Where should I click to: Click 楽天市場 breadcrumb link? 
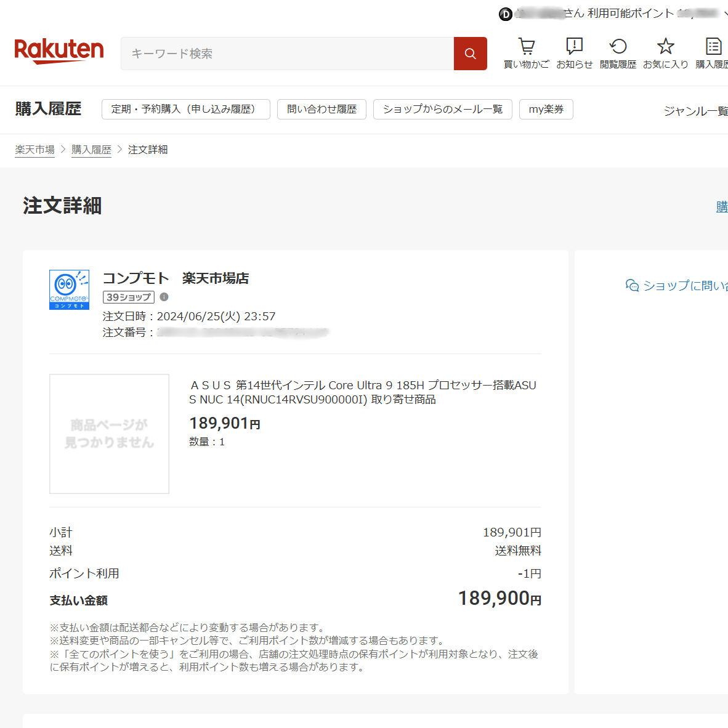click(x=35, y=150)
